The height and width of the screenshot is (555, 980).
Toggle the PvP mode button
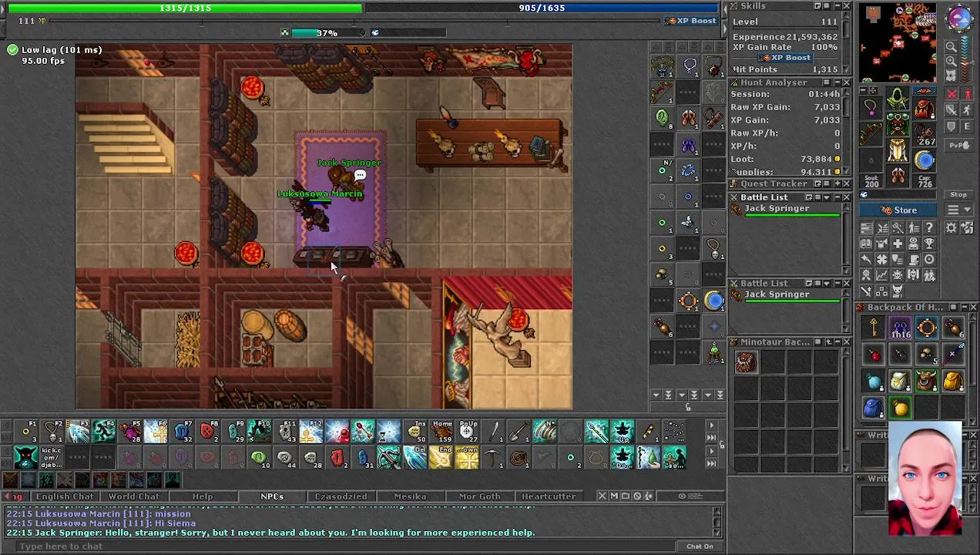tap(958, 145)
